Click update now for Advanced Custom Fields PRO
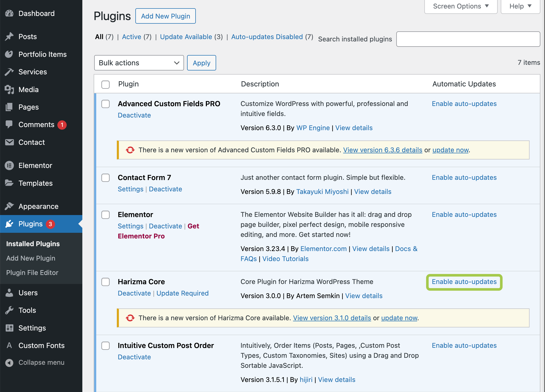This screenshot has width=545, height=392. point(450,150)
